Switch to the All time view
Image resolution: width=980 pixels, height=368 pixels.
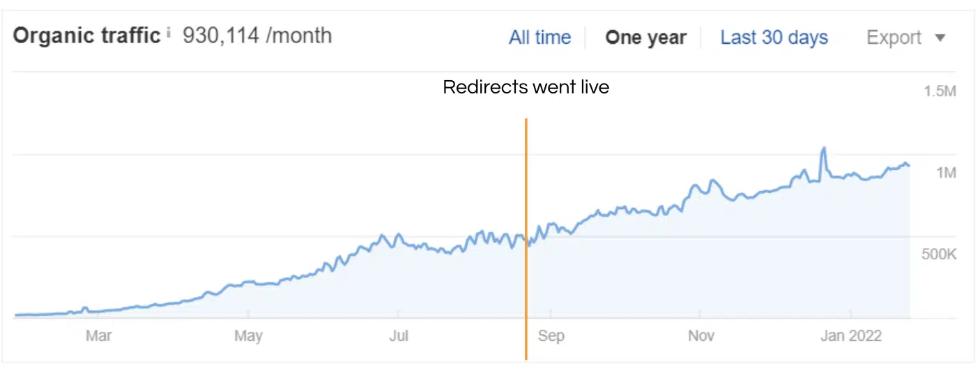pos(539,38)
